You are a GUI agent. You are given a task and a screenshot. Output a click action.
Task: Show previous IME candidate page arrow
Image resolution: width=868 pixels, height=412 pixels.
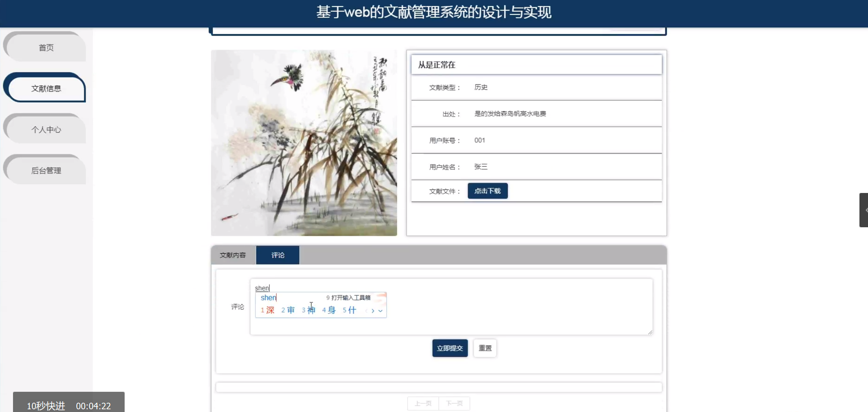[x=366, y=311]
